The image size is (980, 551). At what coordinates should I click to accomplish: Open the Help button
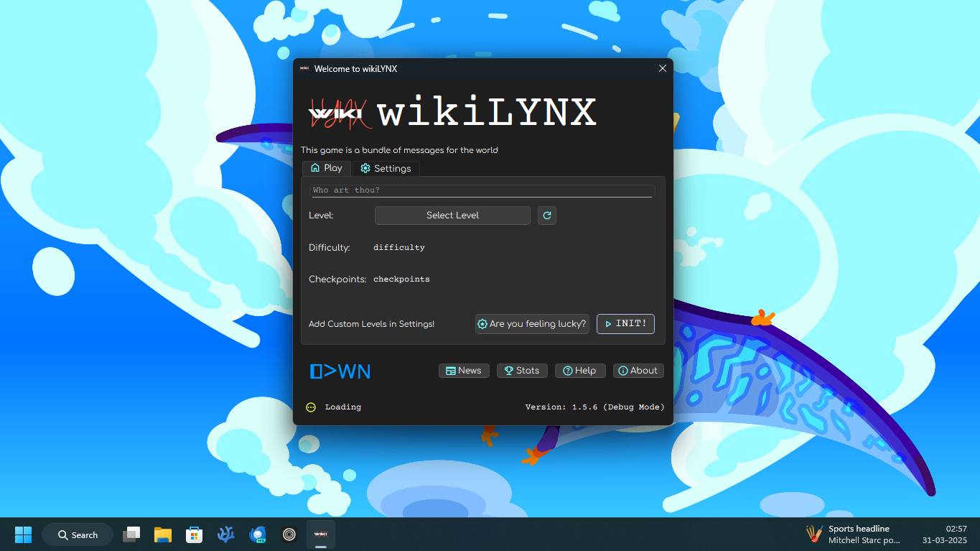click(579, 371)
